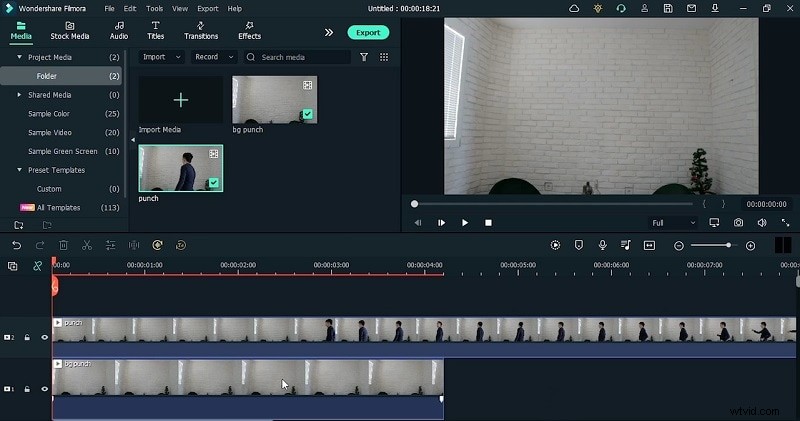800x421 pixels.
Task: Open the Edit adjustments sliders icon
Action: 110,245
